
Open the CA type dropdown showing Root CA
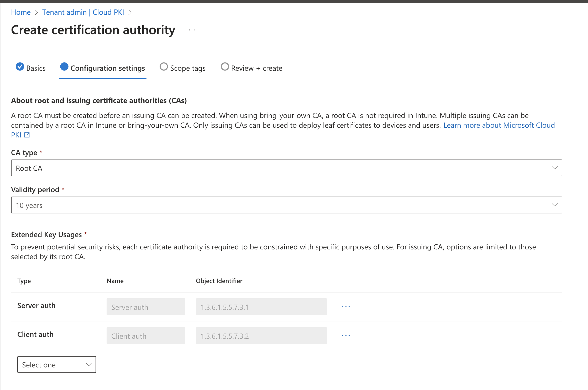(287, 168)
